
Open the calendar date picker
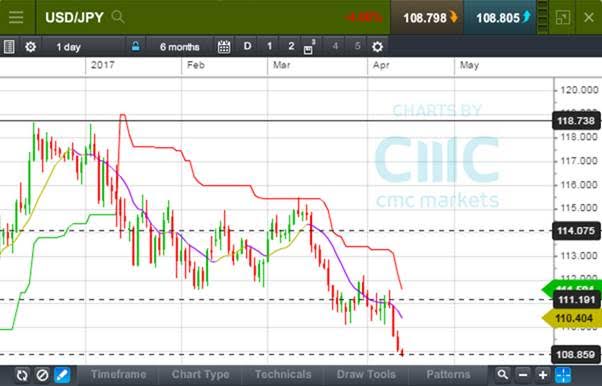[224, 47]
